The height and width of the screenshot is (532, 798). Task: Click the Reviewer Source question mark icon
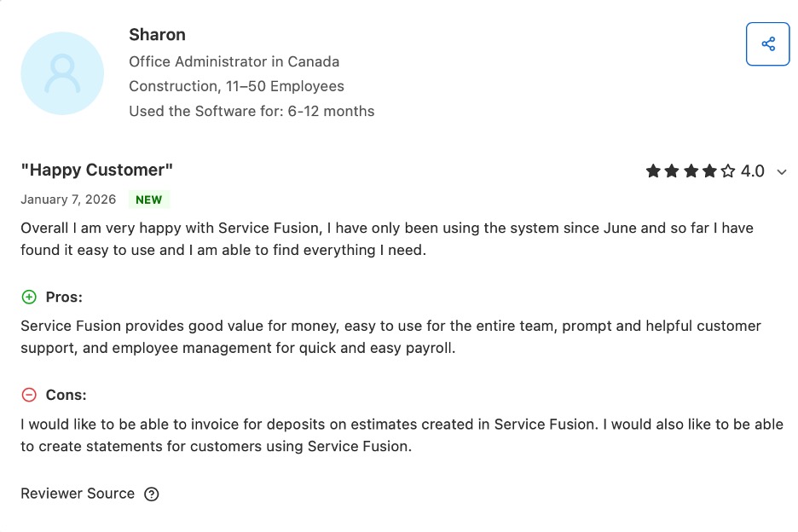[x=151, y=494]
